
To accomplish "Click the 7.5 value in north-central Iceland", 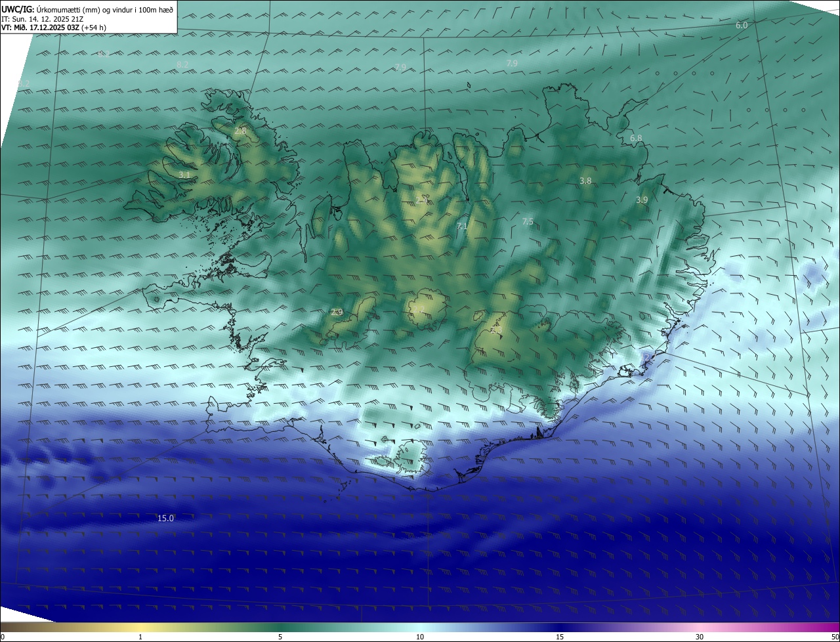I will pos(528,222).
